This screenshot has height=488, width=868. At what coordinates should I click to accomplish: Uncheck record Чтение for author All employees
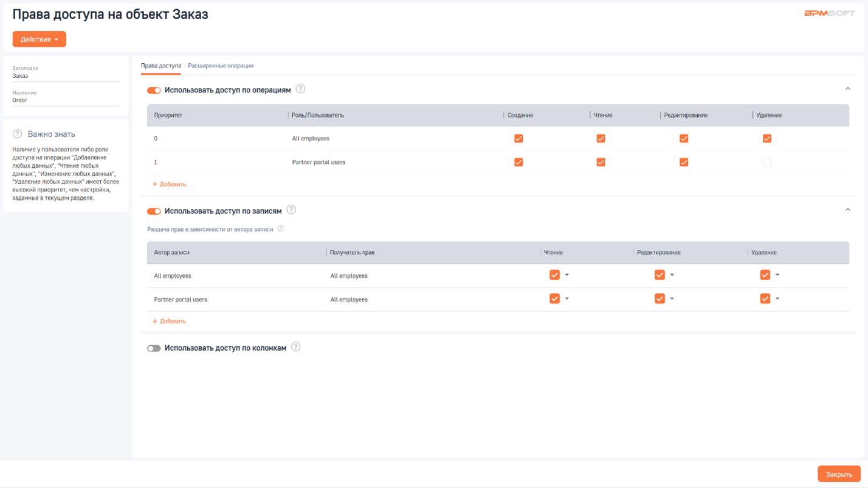(554, 275)
